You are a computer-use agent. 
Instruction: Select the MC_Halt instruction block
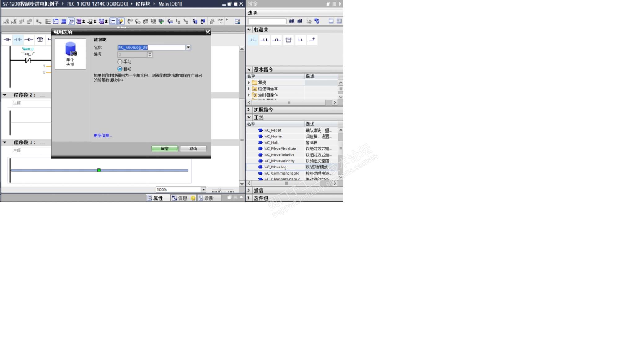pyautogui.click(x=271, y=143)
